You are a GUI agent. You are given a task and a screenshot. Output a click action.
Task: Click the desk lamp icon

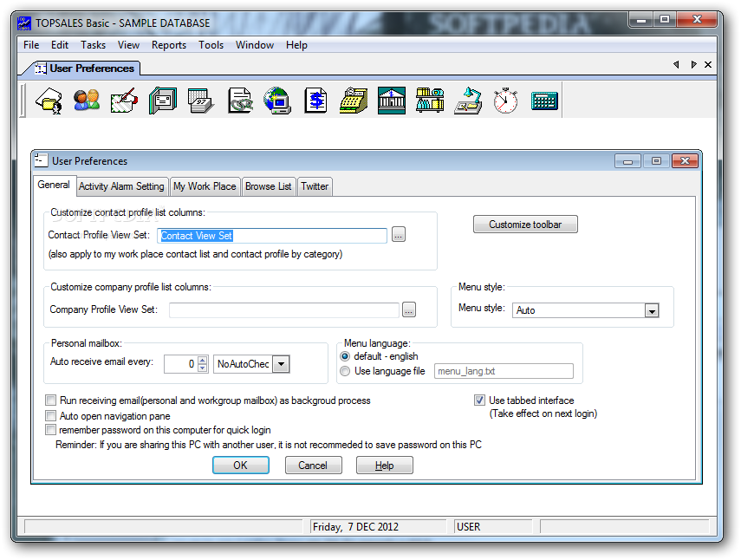point(468,101)
